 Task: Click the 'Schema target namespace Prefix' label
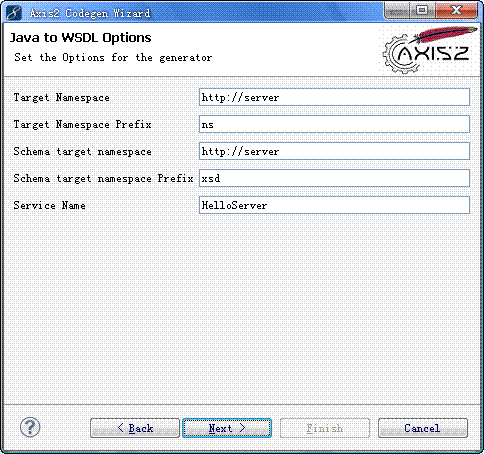(x=103, y=178)
